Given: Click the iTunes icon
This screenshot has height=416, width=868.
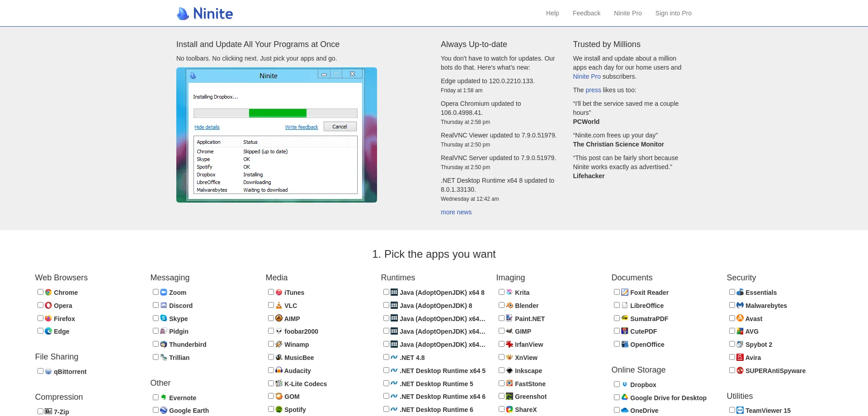Looking at the screenshot, I should tap(279, 293).
